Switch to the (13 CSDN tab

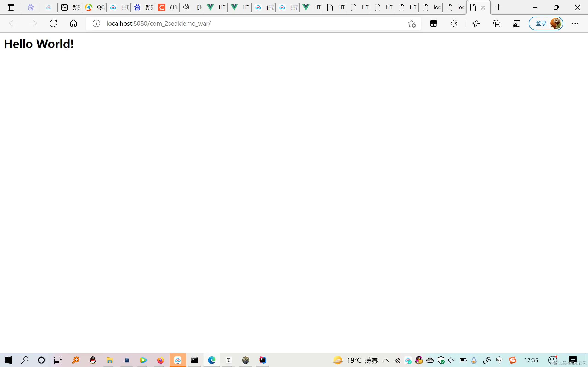(x=168, y=8)
